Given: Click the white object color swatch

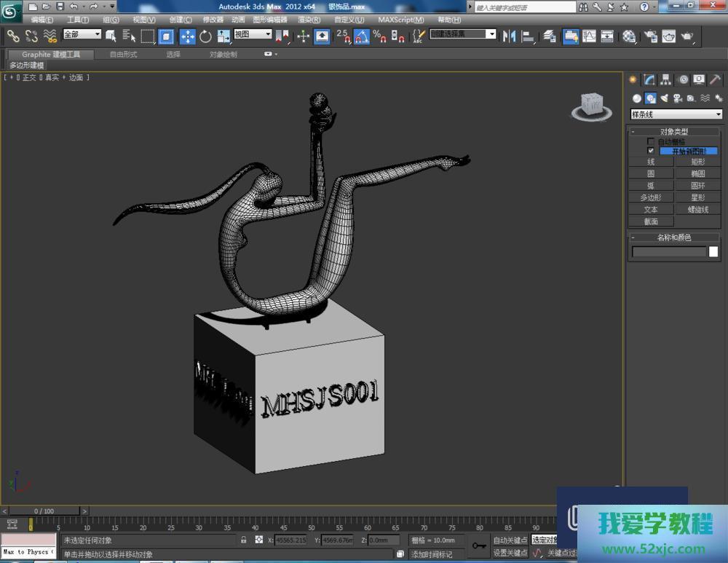Looking at the screenshot, I should [x=713, y=252].
